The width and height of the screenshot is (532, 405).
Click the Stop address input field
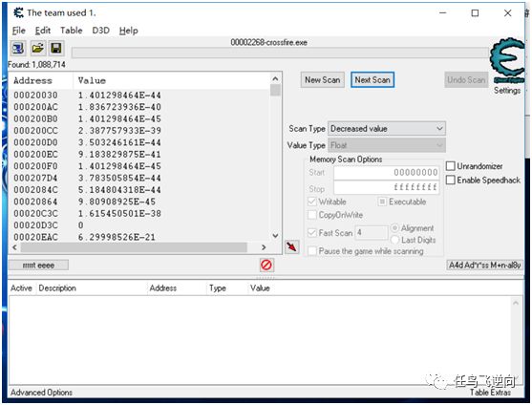coord(387,187)
